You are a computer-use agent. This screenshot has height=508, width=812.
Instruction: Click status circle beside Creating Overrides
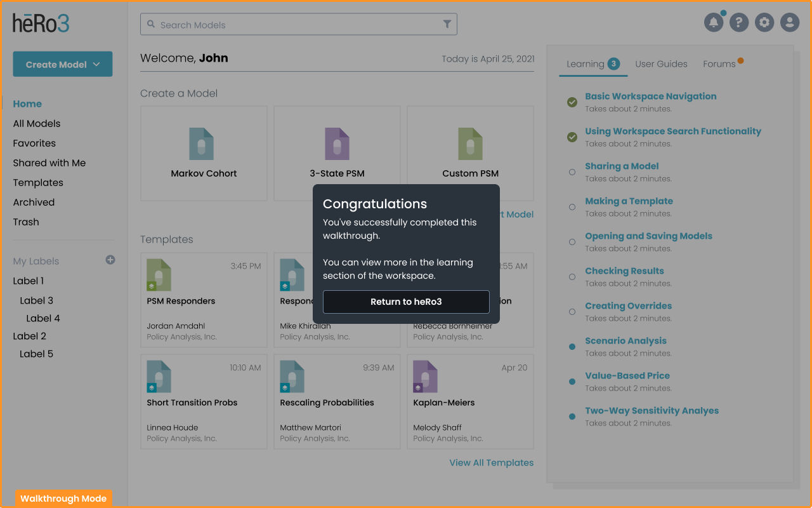click(x=572, y=312)
